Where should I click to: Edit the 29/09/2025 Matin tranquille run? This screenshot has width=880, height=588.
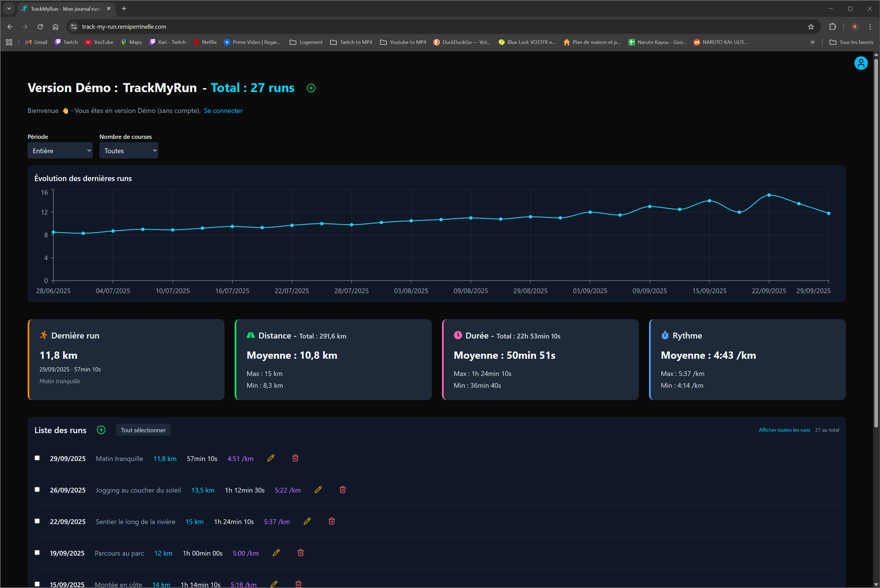[271, 458]
